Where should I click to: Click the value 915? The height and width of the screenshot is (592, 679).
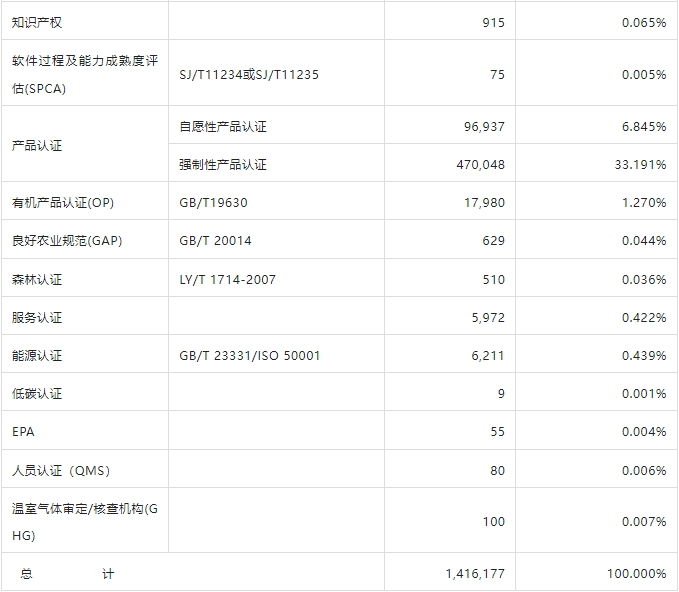pos(494,23)
